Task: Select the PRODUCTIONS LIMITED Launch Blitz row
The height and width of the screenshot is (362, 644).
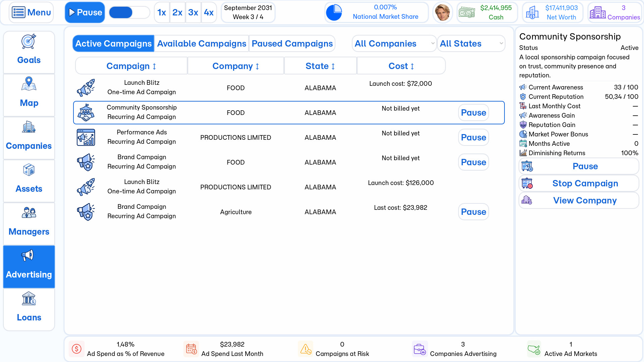Action: [x=289, y=187]
